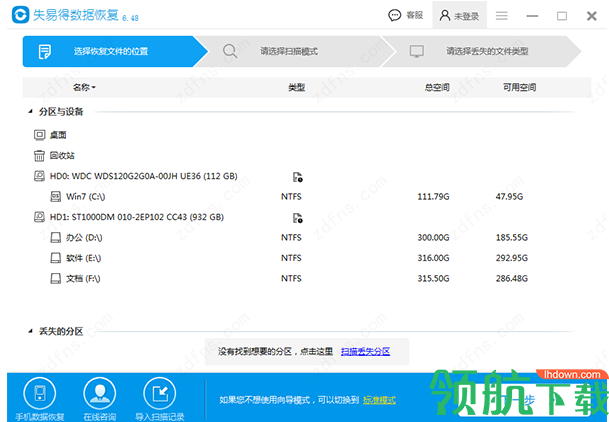The image size is (609, 422).
Task: Click the app logo icon
Action: [21, 15]
